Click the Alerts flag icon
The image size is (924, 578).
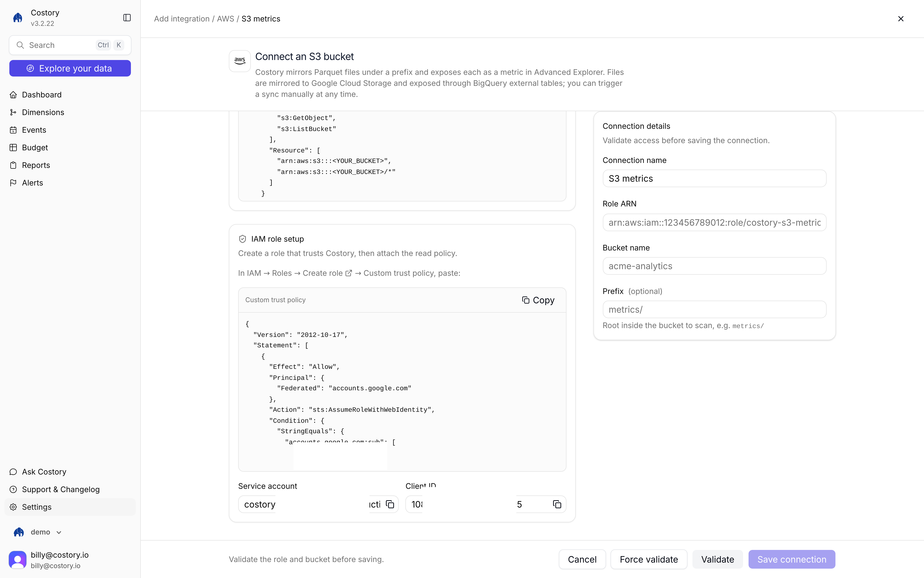(13, 183)
